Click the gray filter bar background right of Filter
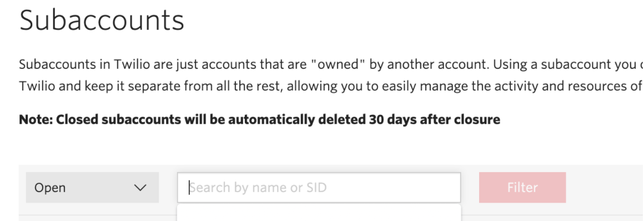This screenshot has width=644, height=221. click(x=604, y=187)
